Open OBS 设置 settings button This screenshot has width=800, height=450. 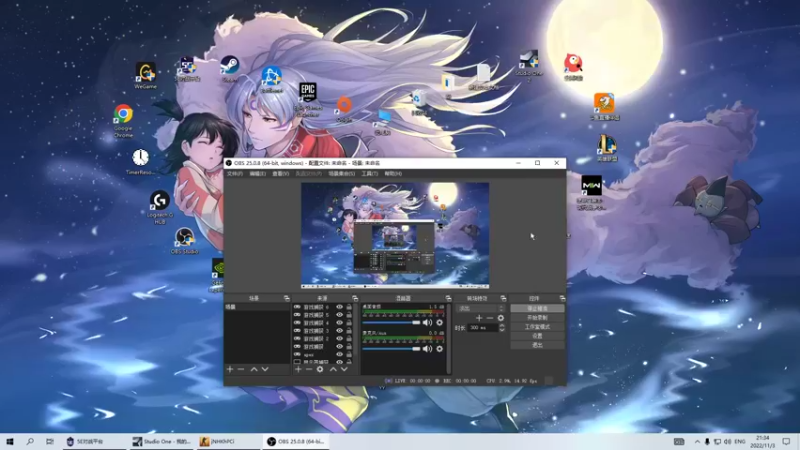pos(537,336)
